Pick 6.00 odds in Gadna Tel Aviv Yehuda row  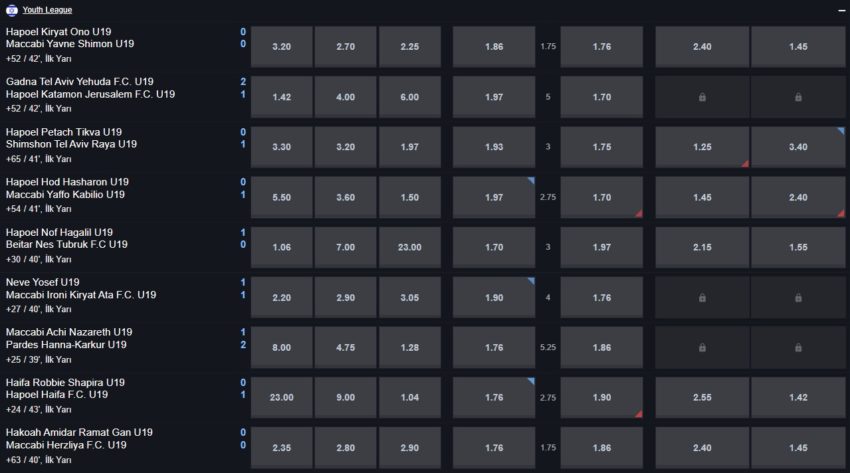point(409,97)
